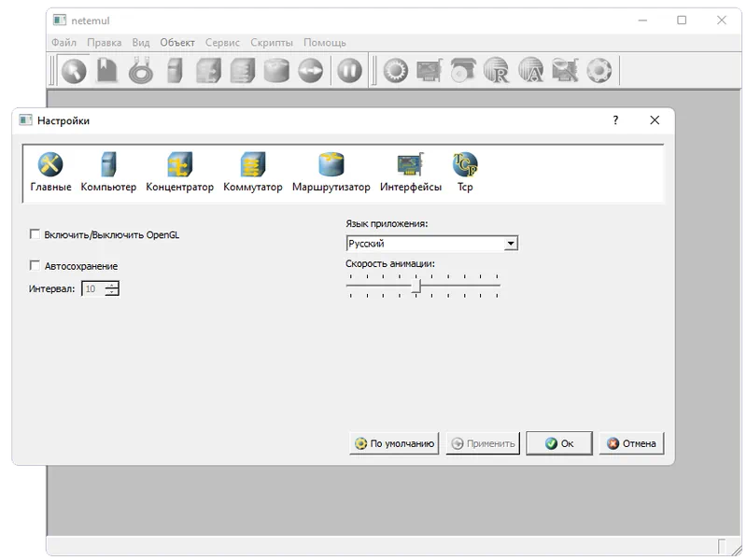
Task: Open the Помощь menu
Action: pos(325,43)
